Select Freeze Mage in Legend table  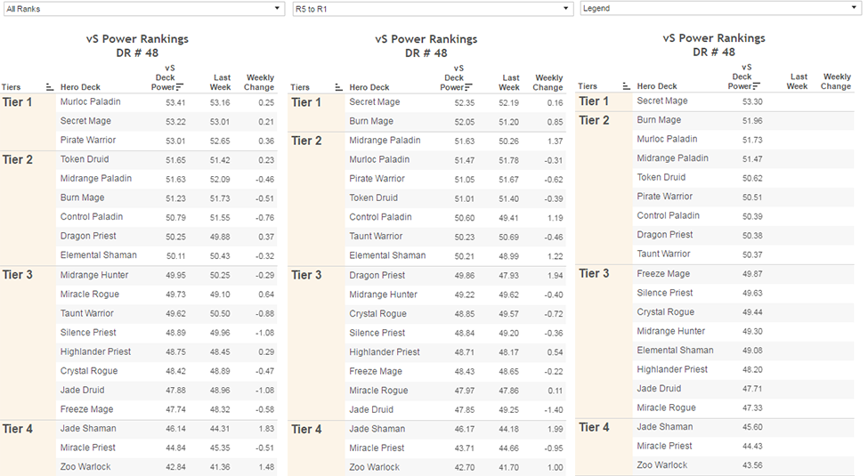pyautogui.click(x=663, y=274)
